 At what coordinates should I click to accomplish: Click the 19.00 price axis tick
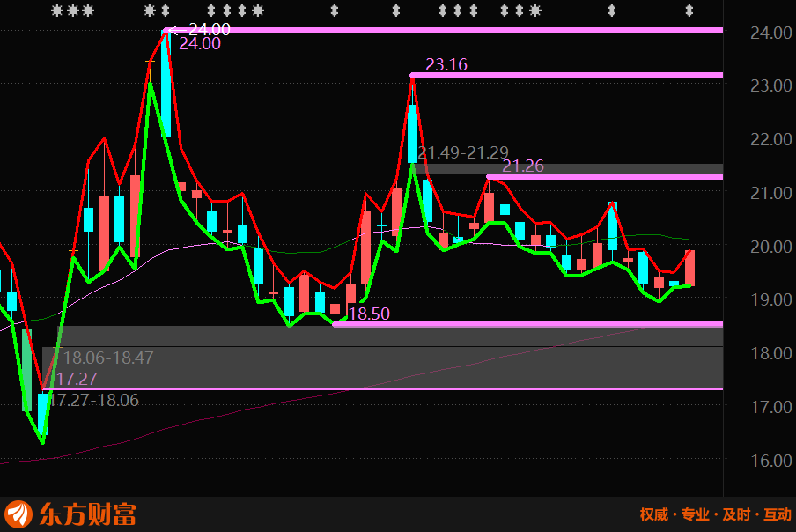pos(771,299)
